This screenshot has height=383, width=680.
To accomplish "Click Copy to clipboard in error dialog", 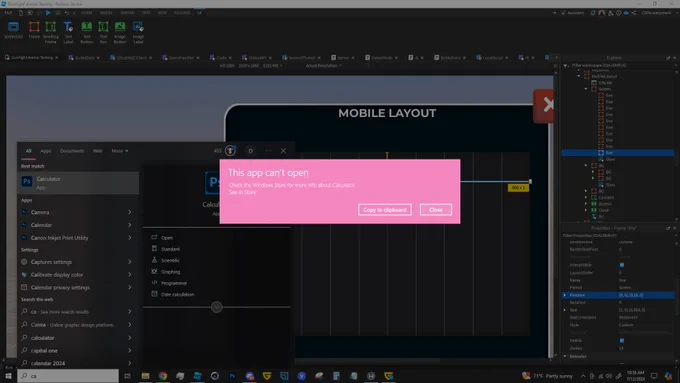I will click(x=385, y=210).
